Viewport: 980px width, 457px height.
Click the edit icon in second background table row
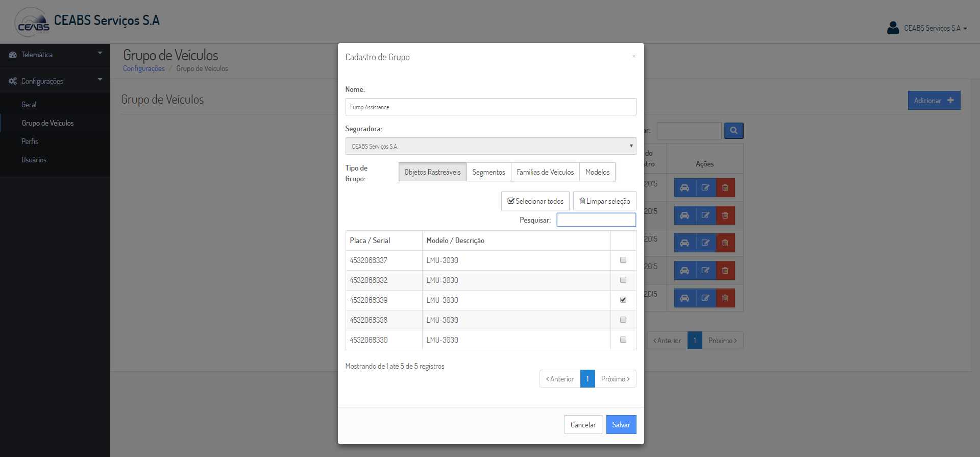[705, 215]
